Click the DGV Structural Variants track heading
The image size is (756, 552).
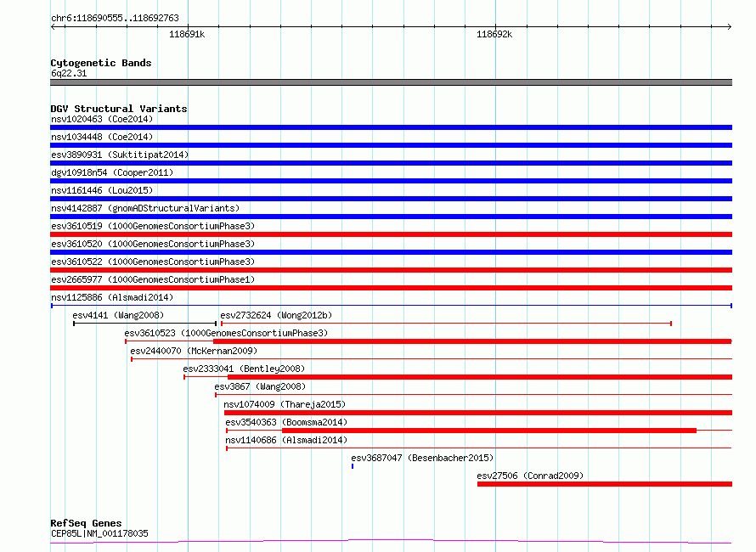pos(119,109)
